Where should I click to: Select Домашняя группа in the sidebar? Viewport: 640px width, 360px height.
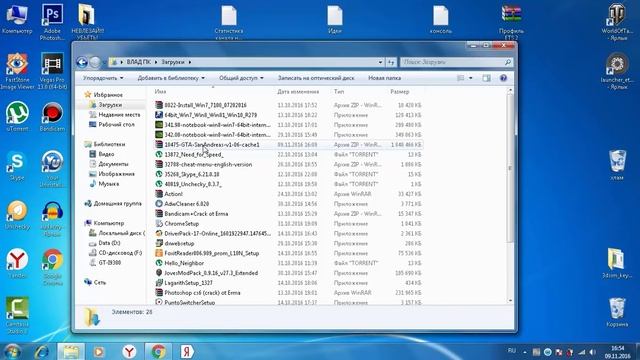coord(118,203)
